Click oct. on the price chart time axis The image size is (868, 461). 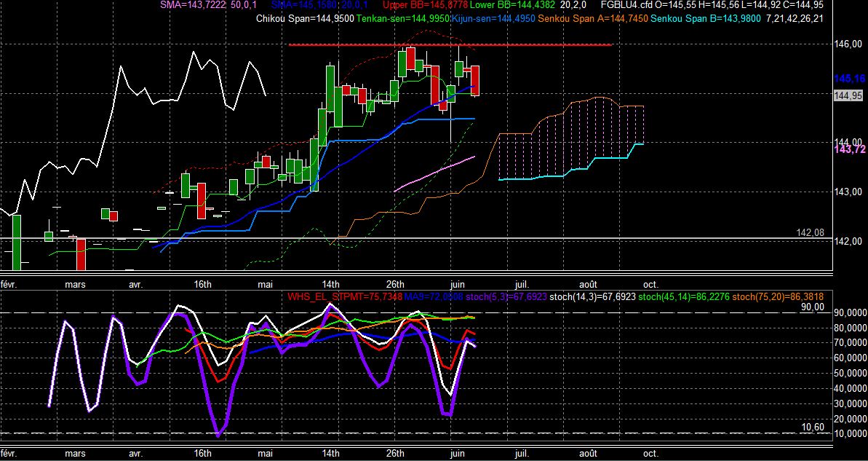651,284
